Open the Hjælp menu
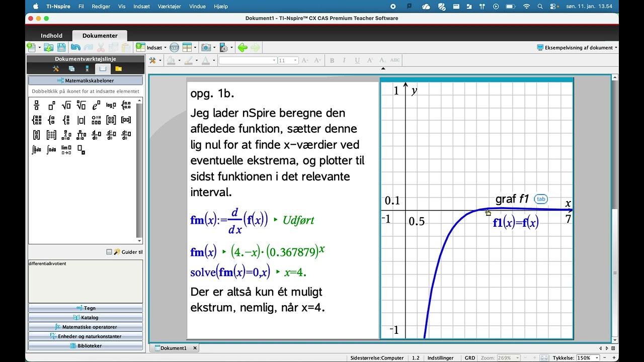 pos(221,7)
